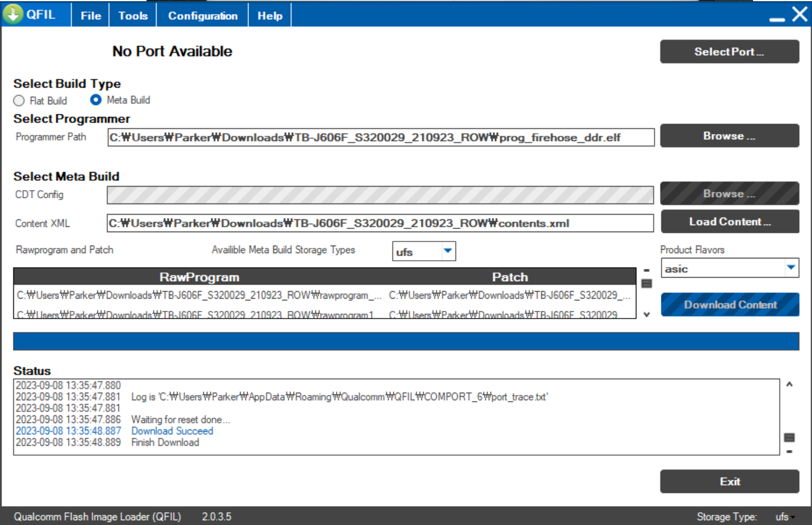Select the Flat Build radio button
The width and height of the screenshot is (812, 525).
[x=19, y=101]
